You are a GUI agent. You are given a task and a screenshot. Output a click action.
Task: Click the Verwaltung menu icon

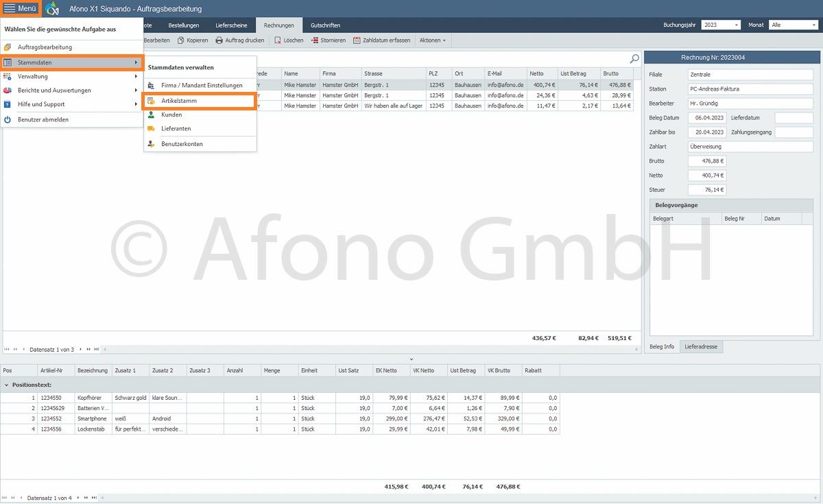[8, 76]
